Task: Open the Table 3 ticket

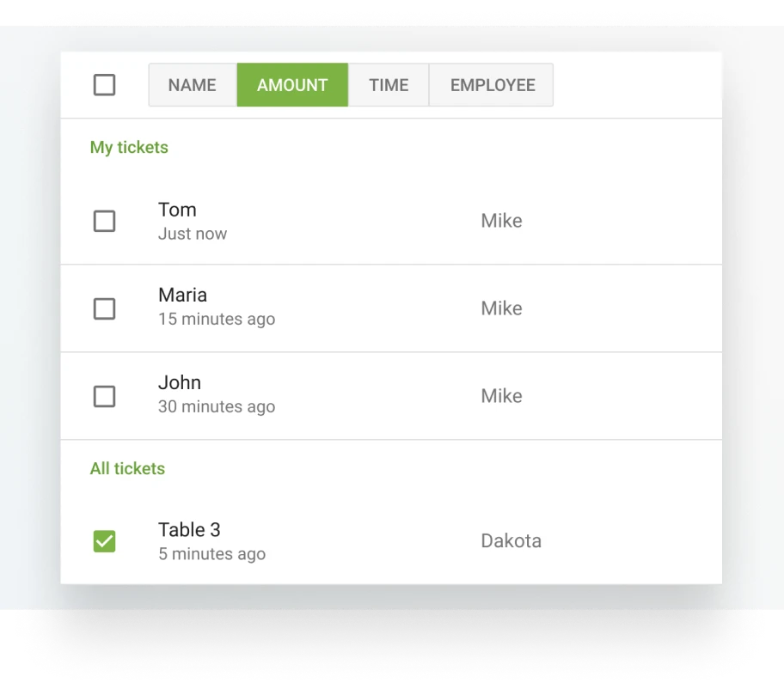Action: click(189, 530)
